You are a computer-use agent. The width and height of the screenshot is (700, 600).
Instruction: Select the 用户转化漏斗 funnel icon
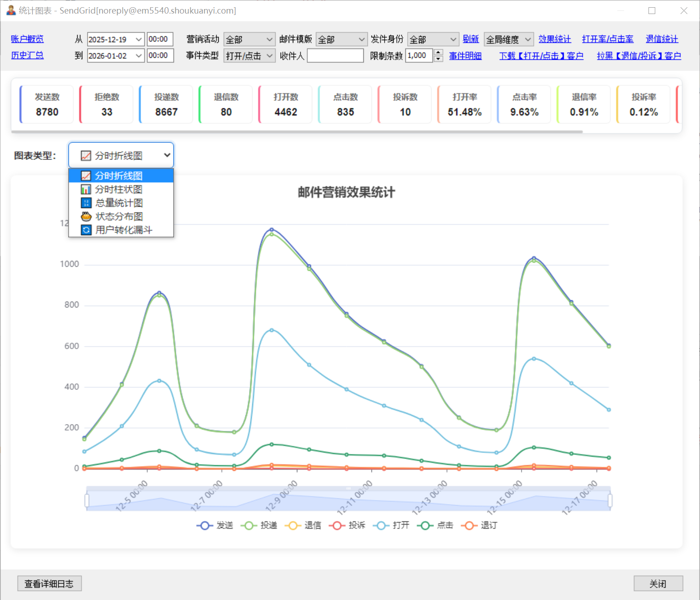[86, 230]
